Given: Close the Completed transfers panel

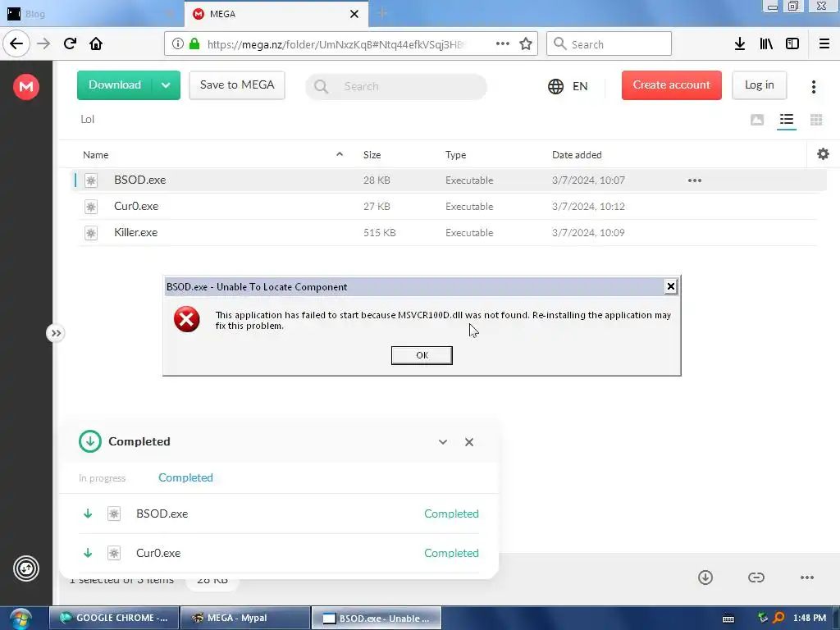Looking at the screenshot, I should 469,442.
